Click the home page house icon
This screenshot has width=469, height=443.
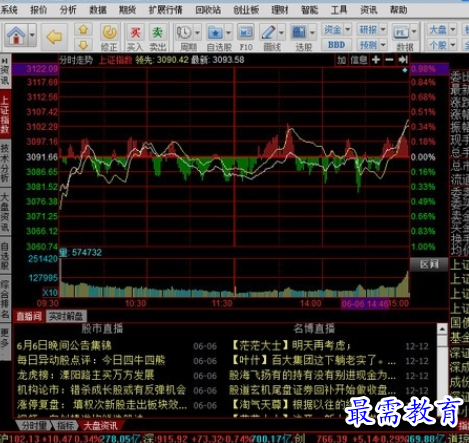(x=16, y=35)
